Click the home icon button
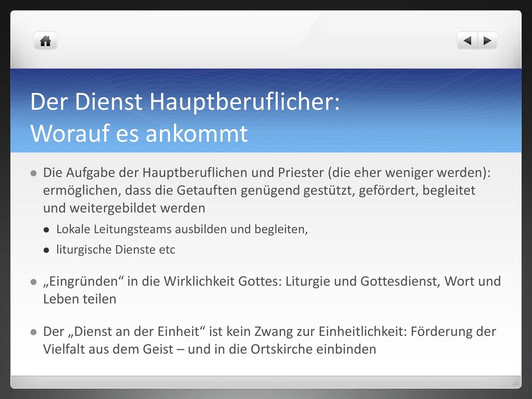Screen dimensions: 532x399 (46, 41)
